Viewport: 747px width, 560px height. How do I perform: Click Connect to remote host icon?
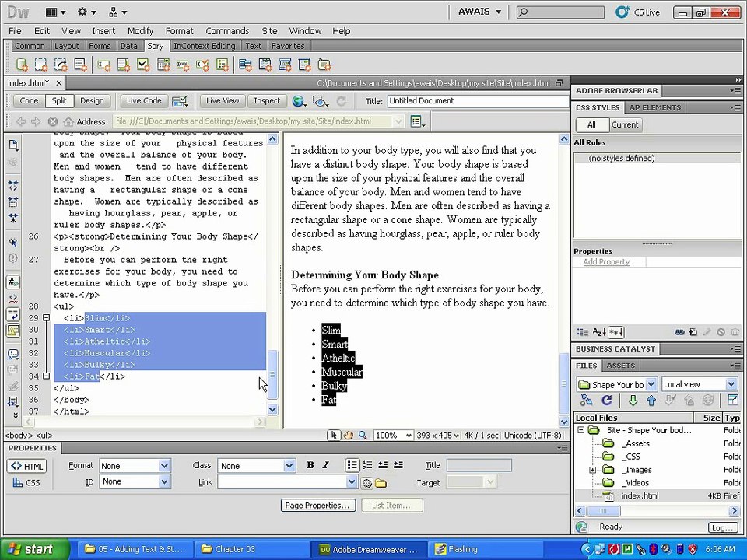click(586, 401)
